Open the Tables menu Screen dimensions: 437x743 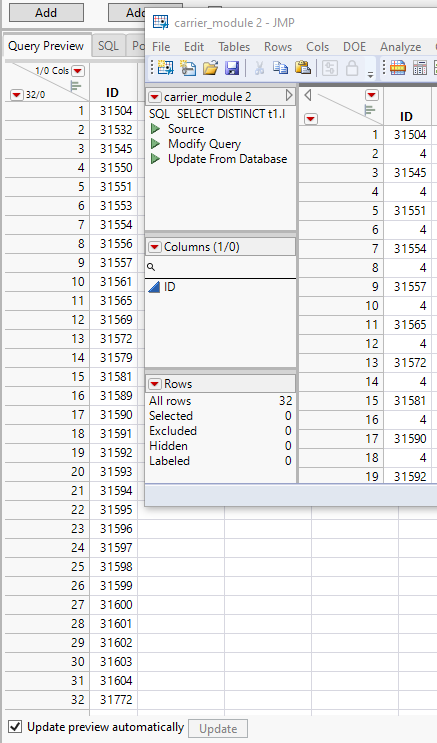tap(234, 46)
